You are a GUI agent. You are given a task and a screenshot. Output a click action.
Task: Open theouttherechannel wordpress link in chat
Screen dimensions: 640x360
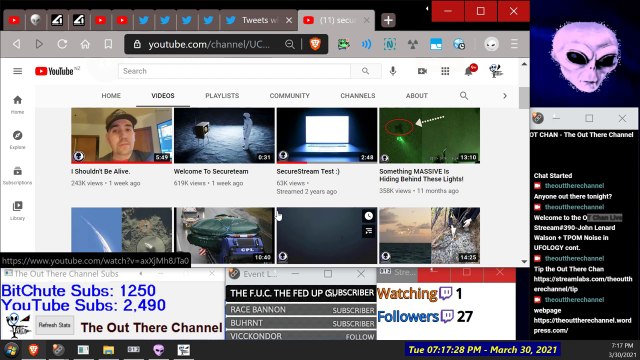pos(582,325)
